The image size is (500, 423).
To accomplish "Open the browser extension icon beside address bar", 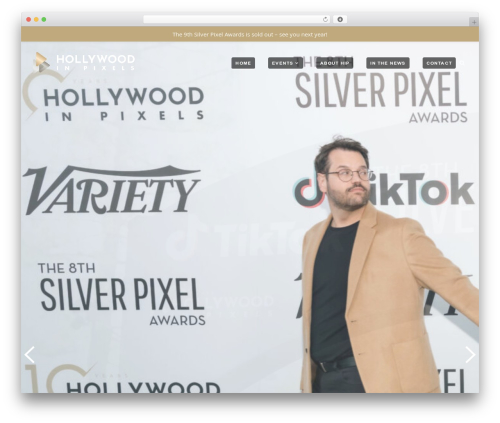I will [x=340, y=20].
